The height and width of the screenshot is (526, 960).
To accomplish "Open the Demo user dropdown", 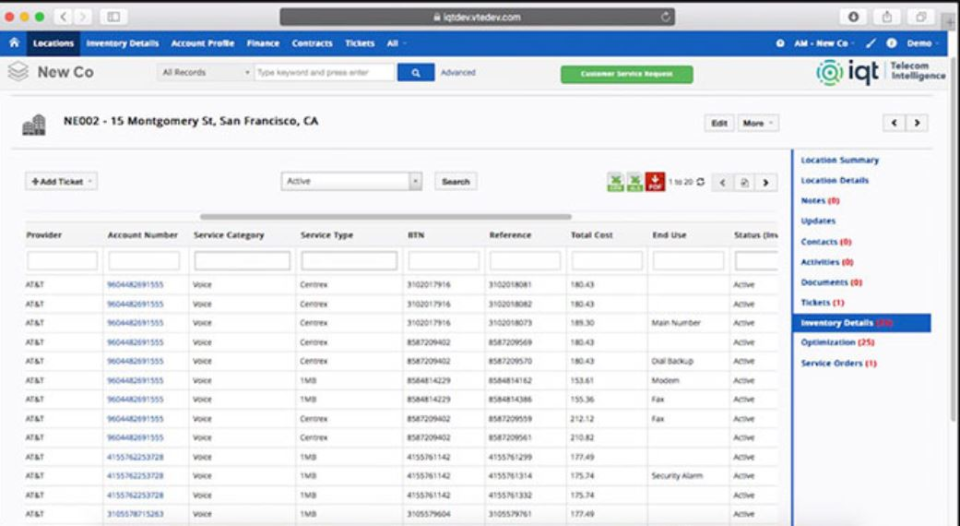I will (923, 43).
